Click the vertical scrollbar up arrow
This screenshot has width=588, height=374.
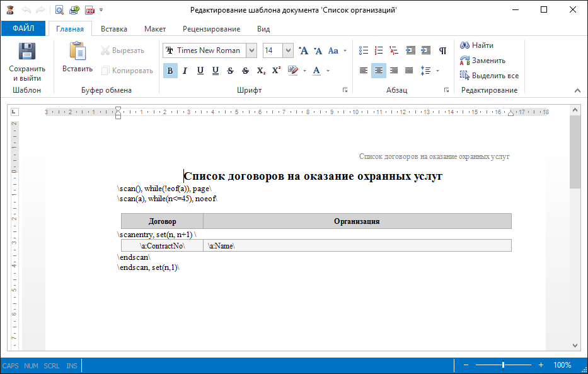575,110
